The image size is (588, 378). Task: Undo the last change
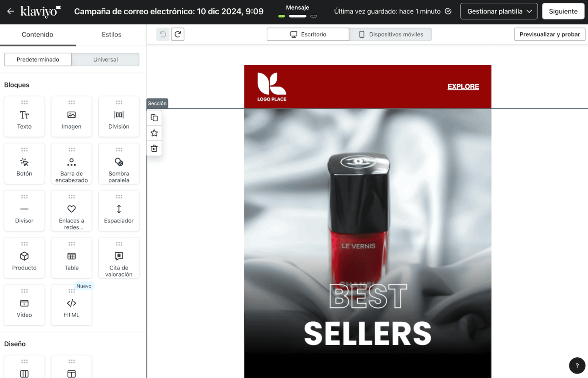coord(163,34)
